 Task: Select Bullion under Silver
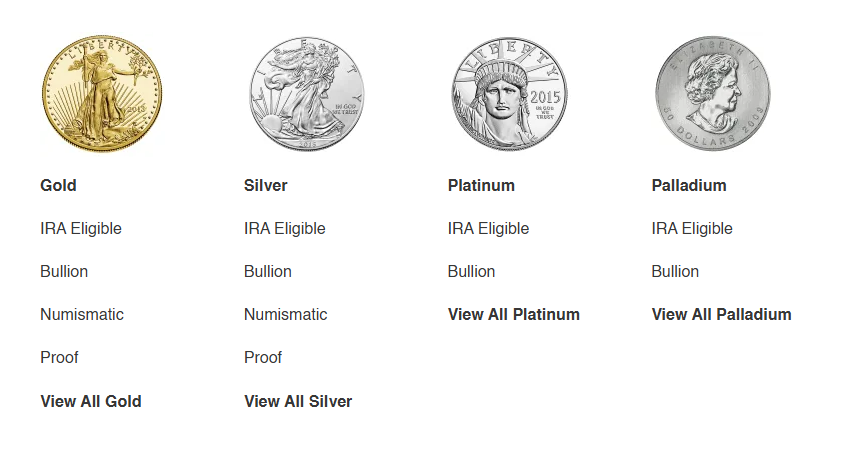point(268,271)
